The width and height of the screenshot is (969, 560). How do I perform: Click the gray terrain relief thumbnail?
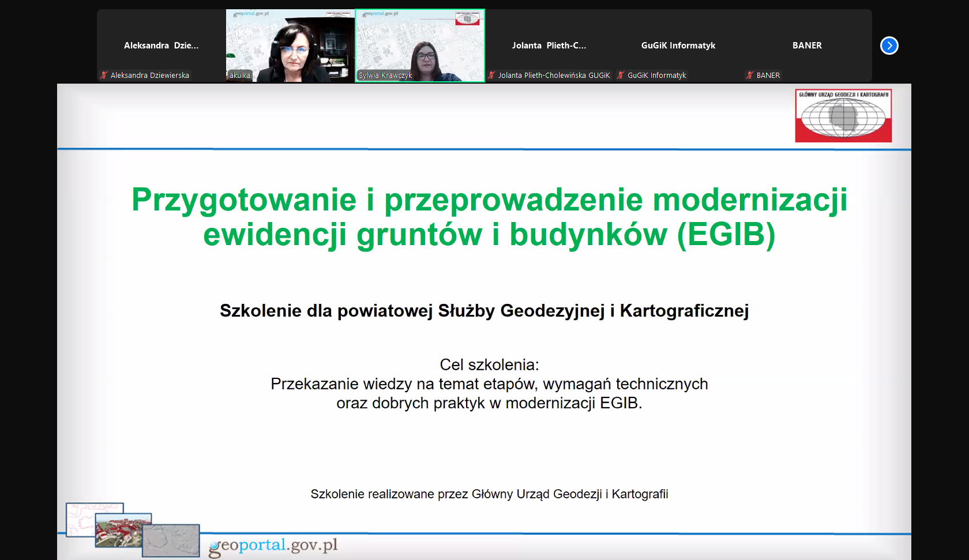(171, 540)
